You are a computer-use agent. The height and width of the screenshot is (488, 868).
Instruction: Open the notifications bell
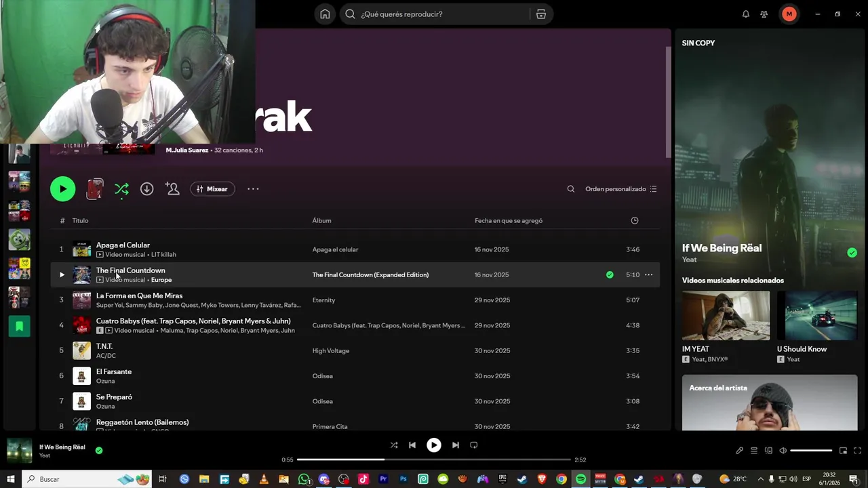(x=746, y=14)
